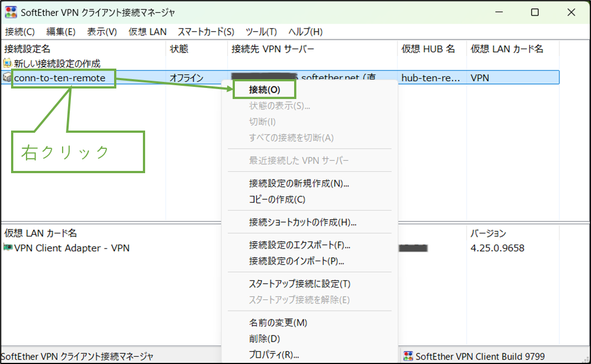
Task: Choose 削除(D) in context menu
Action: click(265, 339)
